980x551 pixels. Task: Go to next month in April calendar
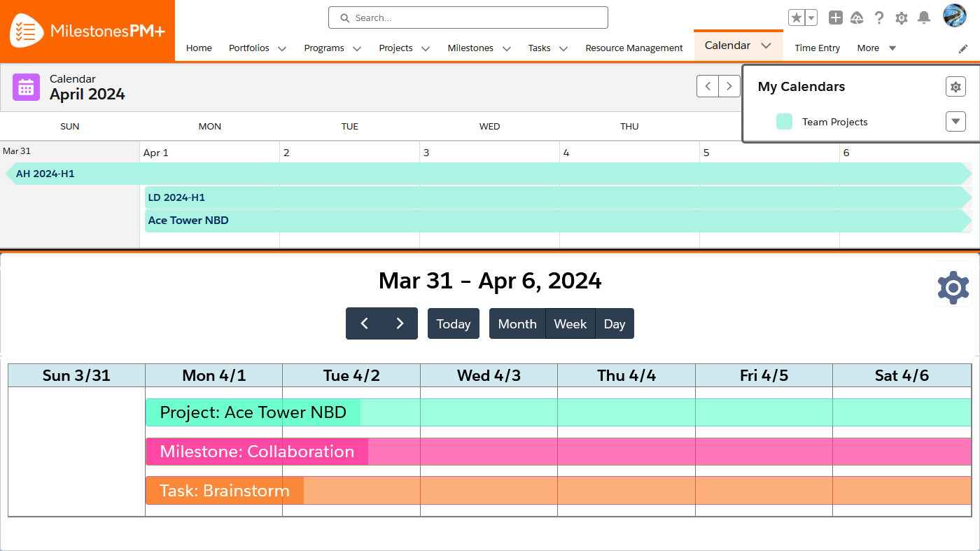(x=729, y=86)
